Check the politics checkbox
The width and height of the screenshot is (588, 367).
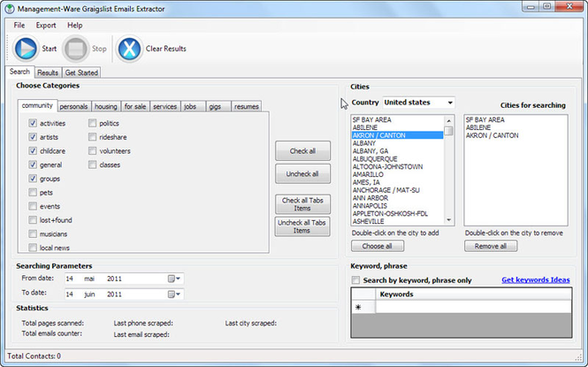[x=92, y=123]
